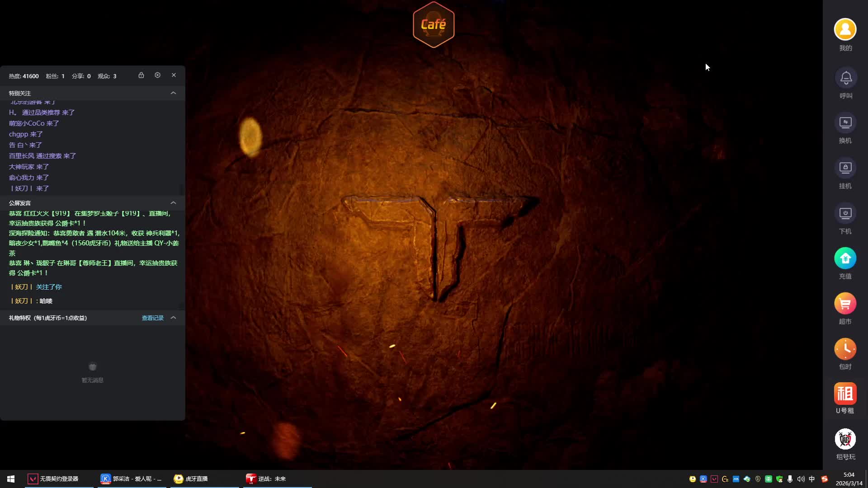Click 丨妖刀丨 username in the follow notification
This screenshot has width=868, height=488.
(x=21, y=287)
